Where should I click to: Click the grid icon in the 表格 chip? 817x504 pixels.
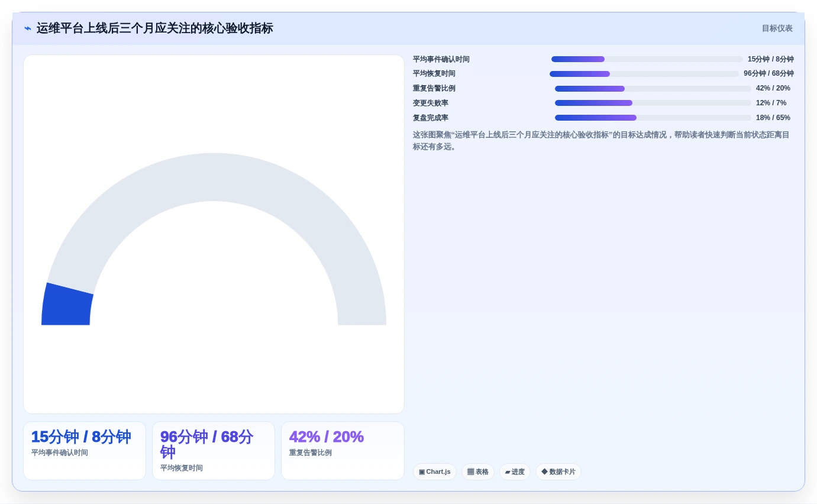point(471,471)
